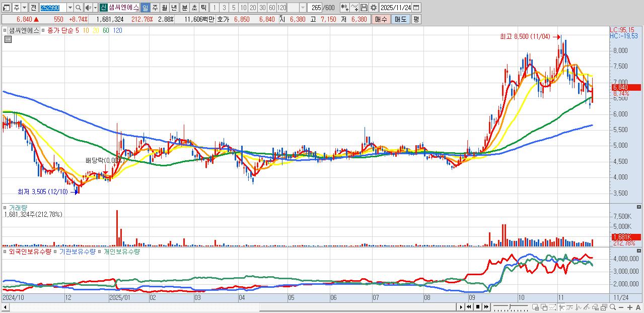The height and width of the screenshot is (313, 644).
Task: Click the 신 badge before stock name
Action: (x=103, y=8)
